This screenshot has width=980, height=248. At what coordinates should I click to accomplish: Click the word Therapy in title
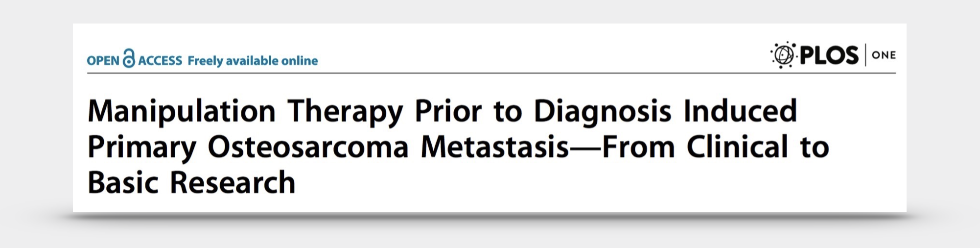click(345, 112)
